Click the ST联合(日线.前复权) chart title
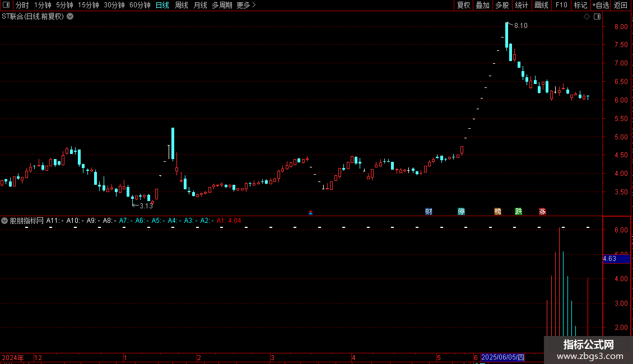This screenshot has width=633, height=364. (x=32, y=17)
